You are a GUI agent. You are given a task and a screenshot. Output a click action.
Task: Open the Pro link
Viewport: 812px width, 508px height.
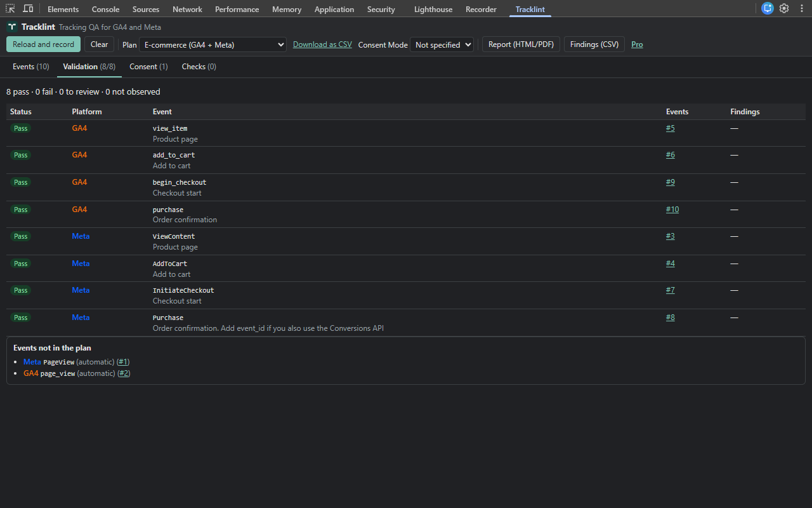click(x=637, y=44)
